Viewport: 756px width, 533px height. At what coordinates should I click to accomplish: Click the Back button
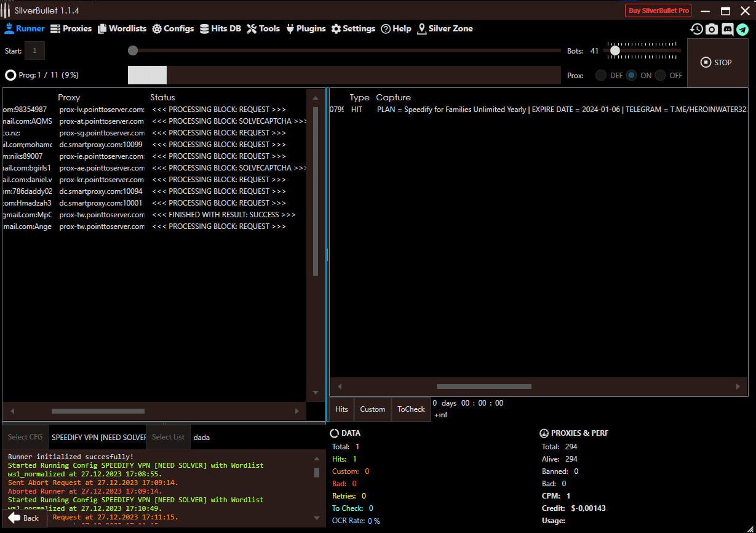point(24,518)
